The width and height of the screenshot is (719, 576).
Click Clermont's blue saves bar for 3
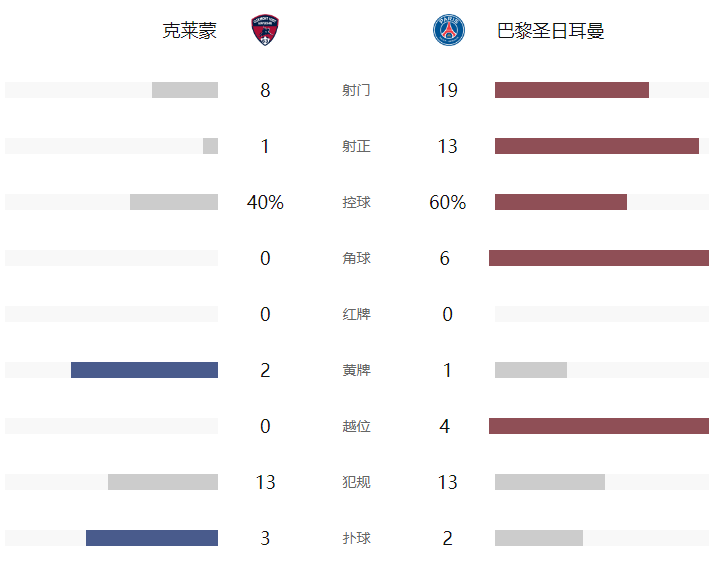[152, 538]
